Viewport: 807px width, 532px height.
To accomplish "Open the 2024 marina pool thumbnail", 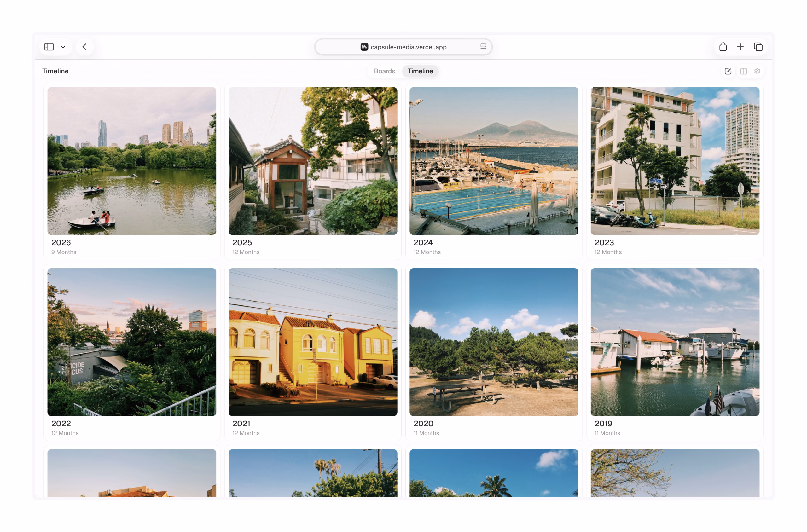I will [x=493, y=161].
